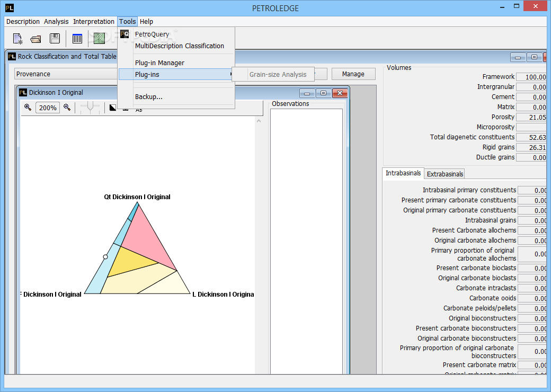Image resolution: width=551 pixels, height=392 pixels.
Task: Click the Manage button
Action: coord(353,74)
